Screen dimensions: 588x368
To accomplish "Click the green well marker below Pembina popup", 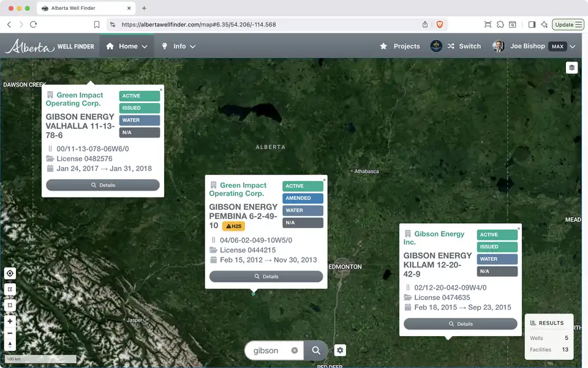I will pos(254,294).
